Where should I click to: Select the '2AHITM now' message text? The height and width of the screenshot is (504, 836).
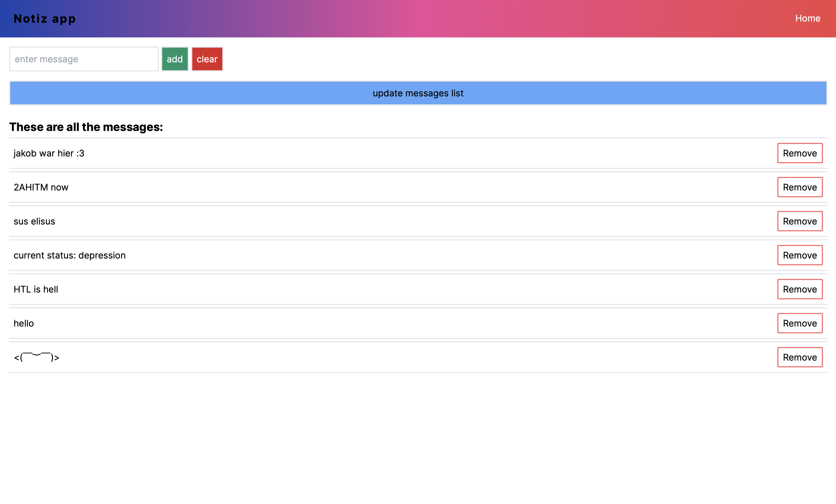point(41,187)
